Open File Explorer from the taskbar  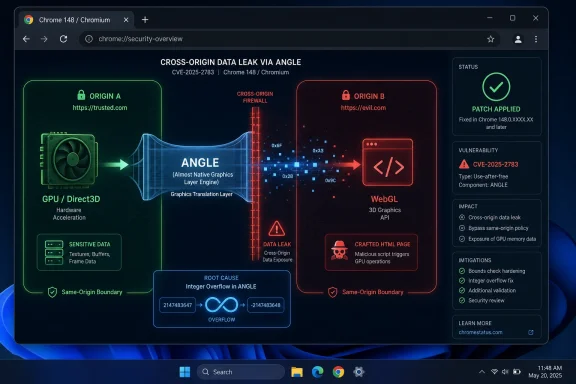pyautogui.click(x=297, y=372)
